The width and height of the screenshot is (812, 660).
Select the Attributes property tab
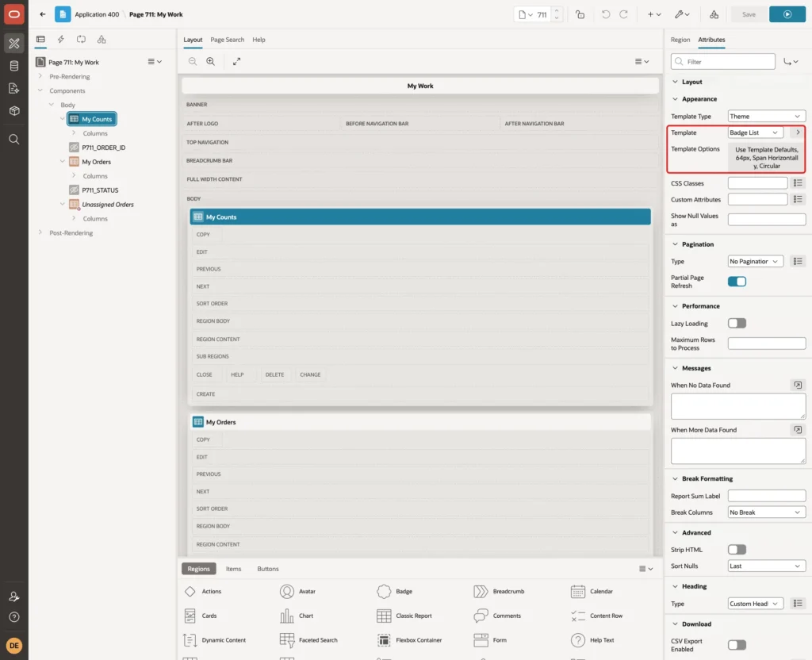point(711,40)
